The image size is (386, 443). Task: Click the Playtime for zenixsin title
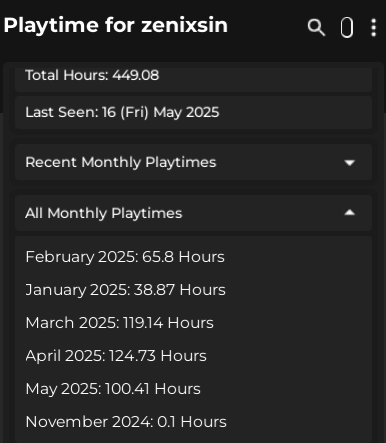(x=115, y=25)
